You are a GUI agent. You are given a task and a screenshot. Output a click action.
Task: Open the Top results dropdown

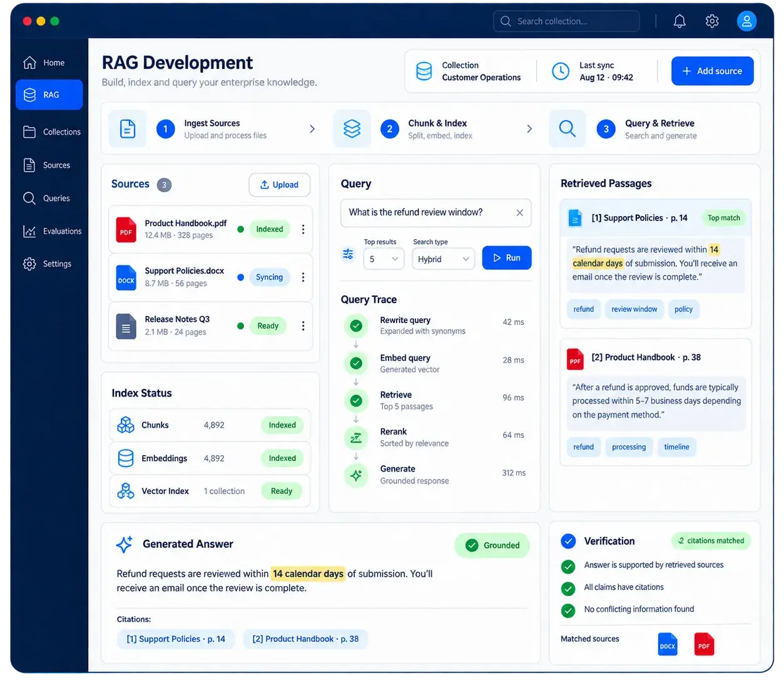(384, 259)
